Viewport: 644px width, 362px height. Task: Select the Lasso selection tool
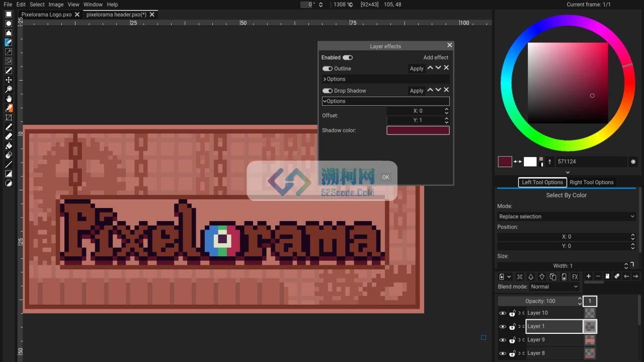point(9,61)
